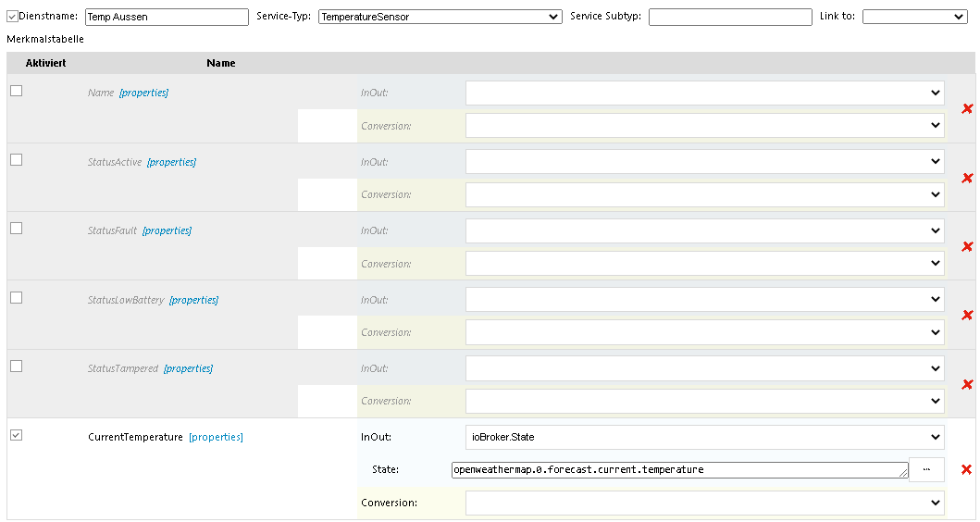Remove the StatusFault characteristic
Screen dimensions: 980x522
point(967,246)
